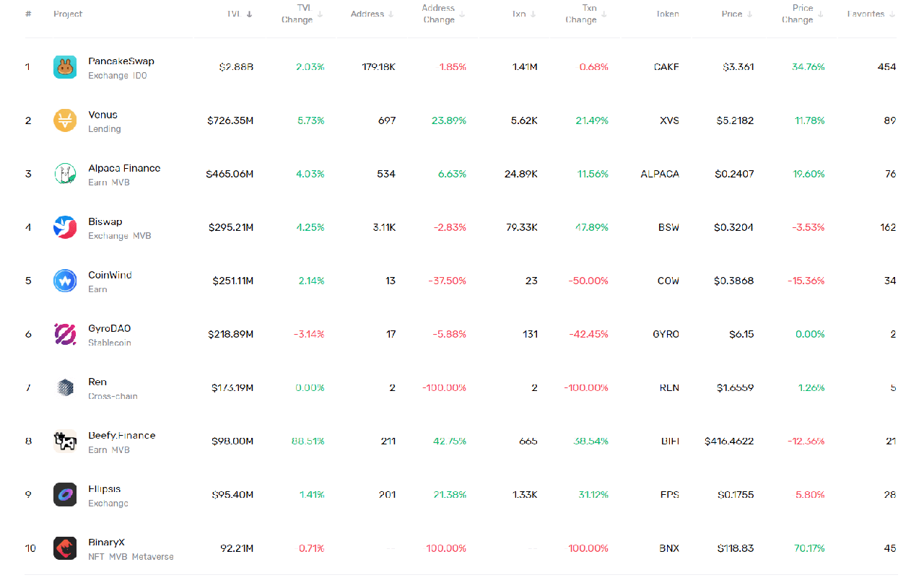This screenshot has height=580, width=924.
Task: Click the Ellipsis logo icon
Action: [x=65, y=494]
